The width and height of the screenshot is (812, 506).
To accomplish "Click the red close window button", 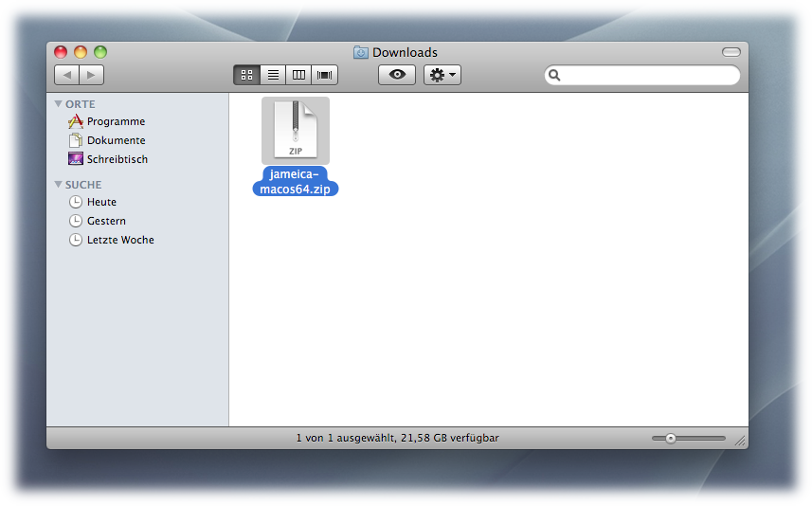I will tap(61, 52).
